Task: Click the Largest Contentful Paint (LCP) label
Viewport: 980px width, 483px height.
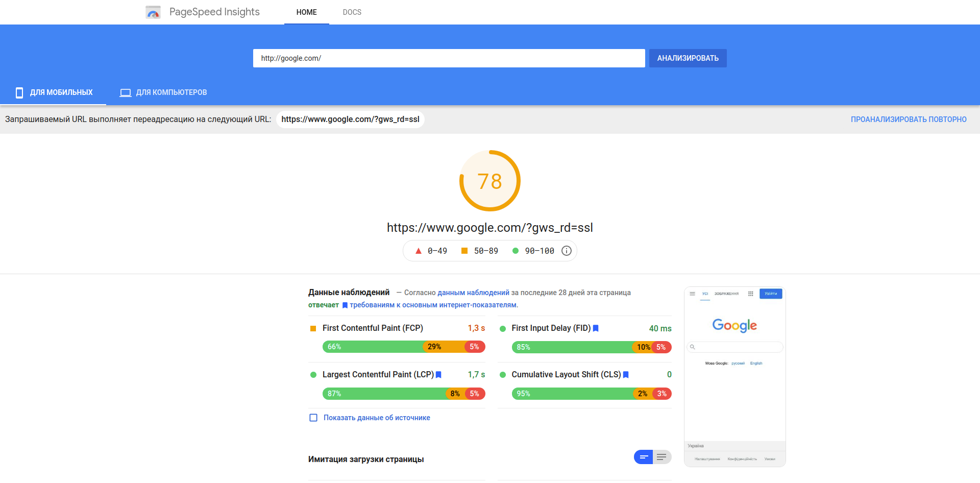Action: (x=378, y=375)
